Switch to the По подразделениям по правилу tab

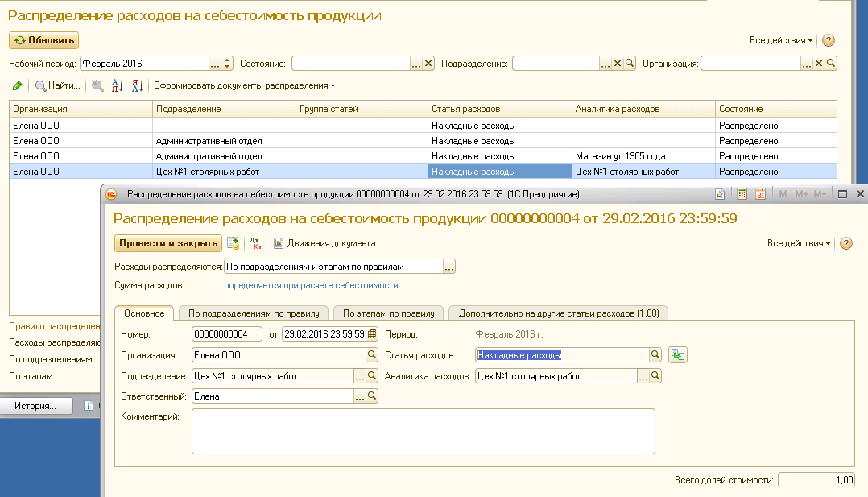click(254, 313)
